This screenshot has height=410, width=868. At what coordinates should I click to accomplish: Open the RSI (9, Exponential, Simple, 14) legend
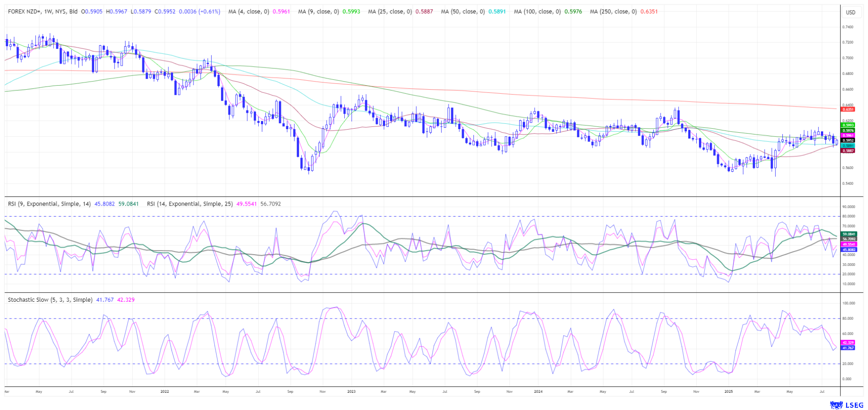coord(49,204)
